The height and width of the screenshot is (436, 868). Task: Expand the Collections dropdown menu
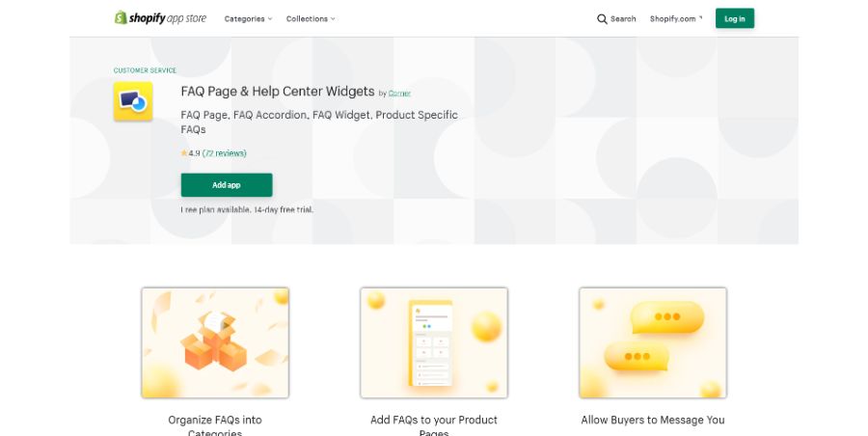click(311, 19)
